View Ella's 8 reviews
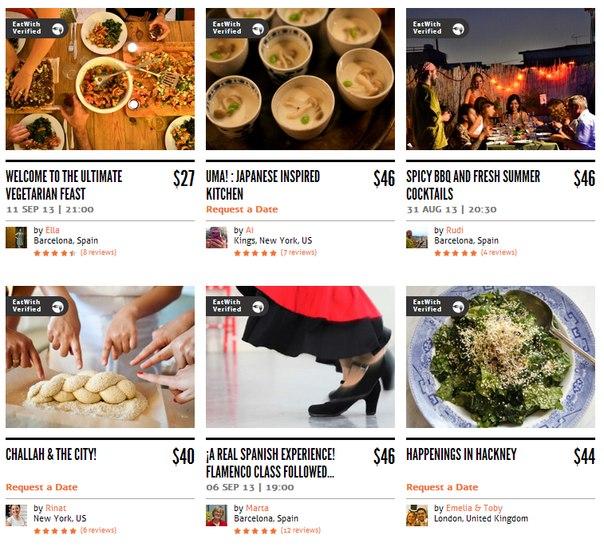 pos(98,253)
